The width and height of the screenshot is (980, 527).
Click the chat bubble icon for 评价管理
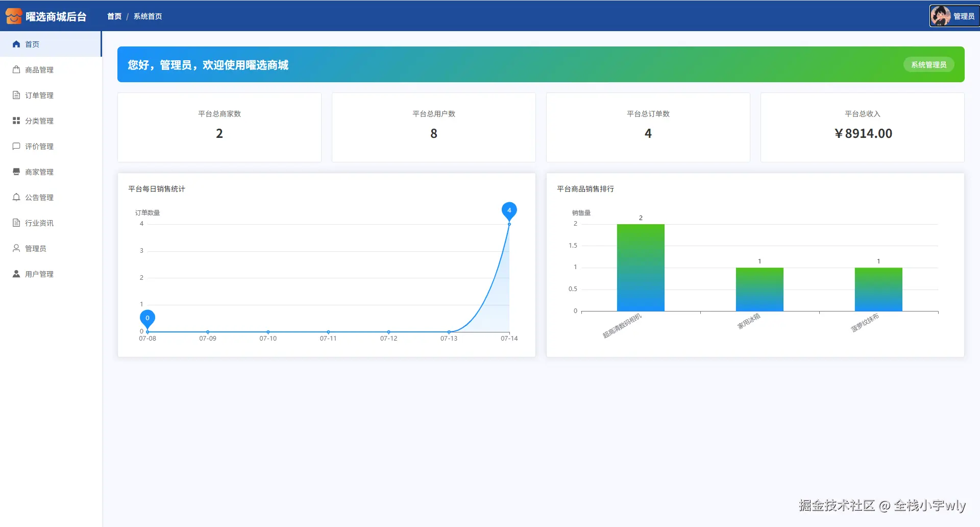point(16,146)
